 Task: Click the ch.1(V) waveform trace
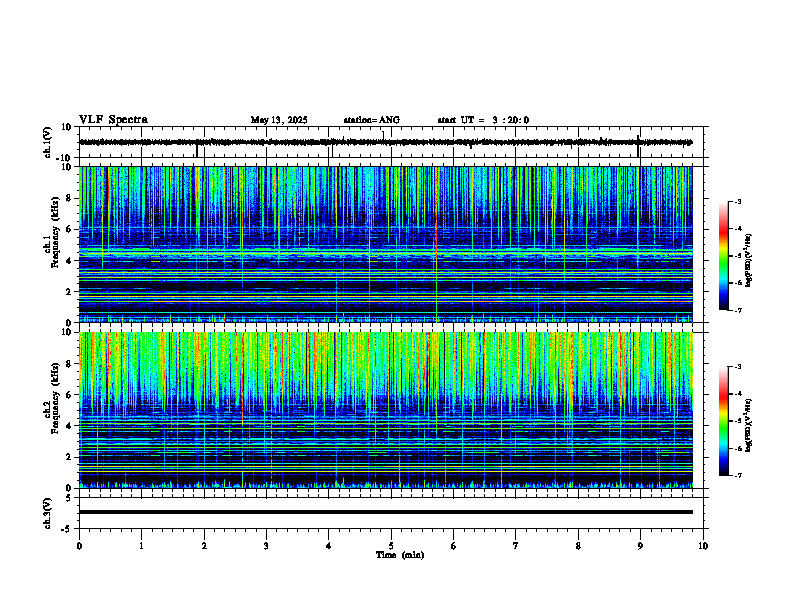pos(386,142)
